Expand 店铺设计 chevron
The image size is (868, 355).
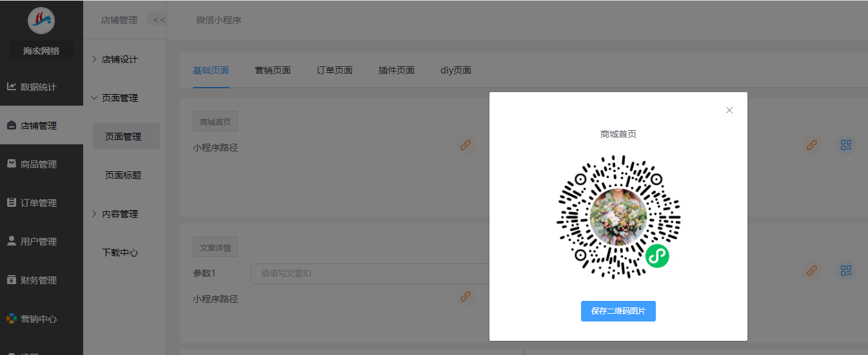[94, 59]
